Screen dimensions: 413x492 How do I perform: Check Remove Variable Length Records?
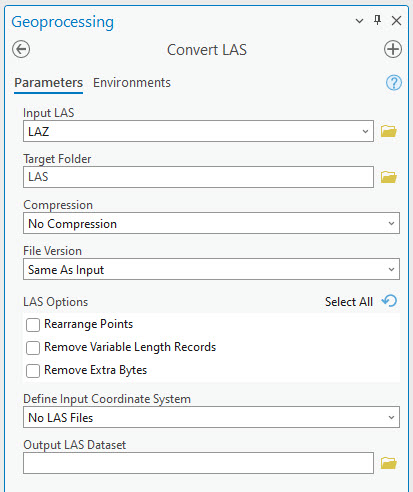[x=33, y=348]
